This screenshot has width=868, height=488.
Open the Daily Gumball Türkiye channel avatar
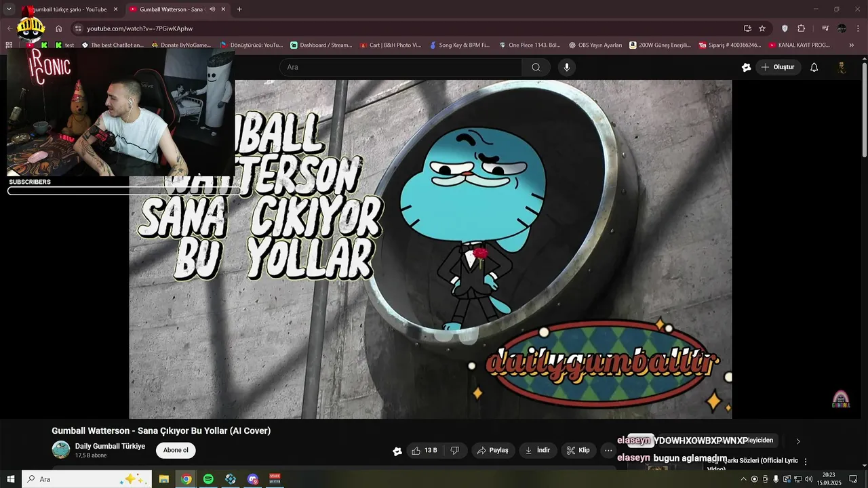tap(61, 450)
